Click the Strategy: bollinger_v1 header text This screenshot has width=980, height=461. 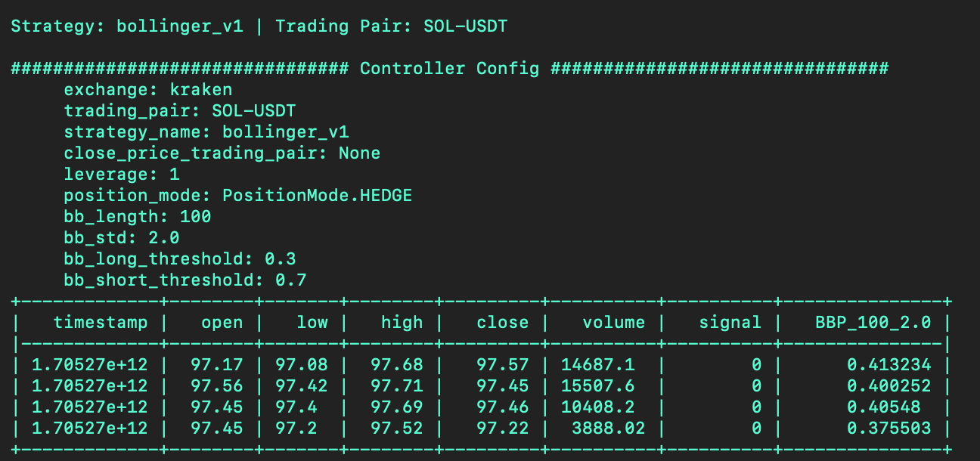[x=127, y=26]
